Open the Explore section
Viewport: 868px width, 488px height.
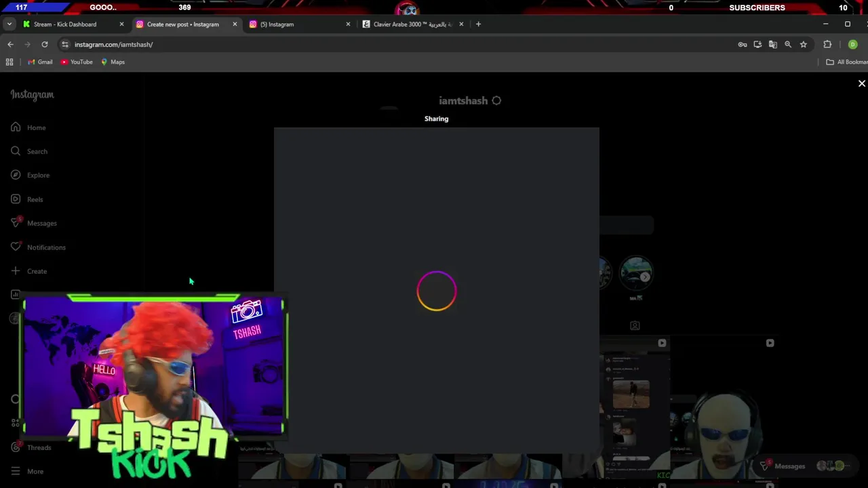point(30,175)
